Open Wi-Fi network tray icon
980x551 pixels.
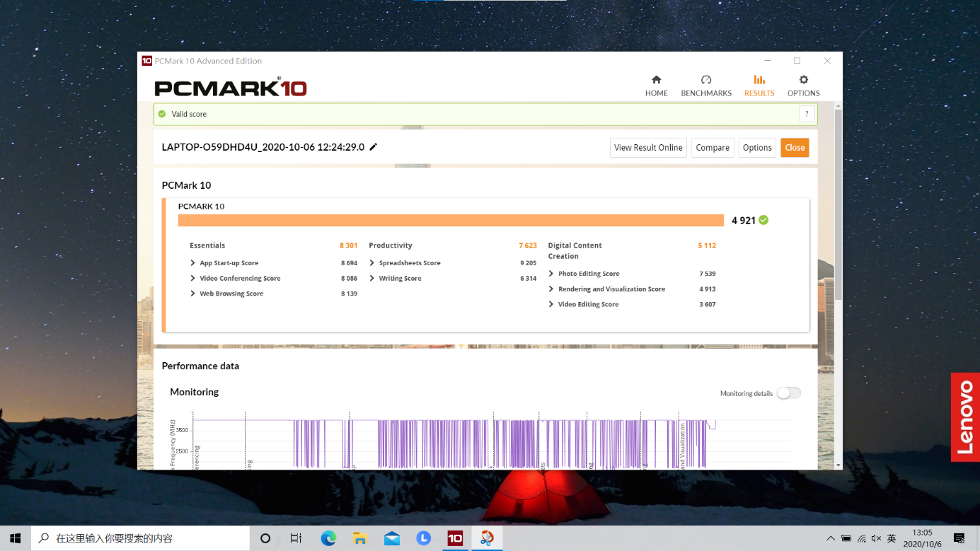pyautogui.click(x=862, y=538)
